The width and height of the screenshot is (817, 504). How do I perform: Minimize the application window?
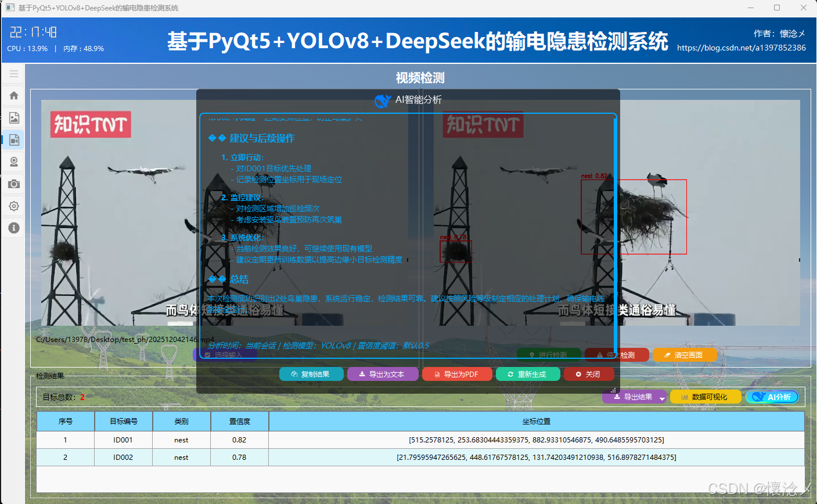point(750,8)
